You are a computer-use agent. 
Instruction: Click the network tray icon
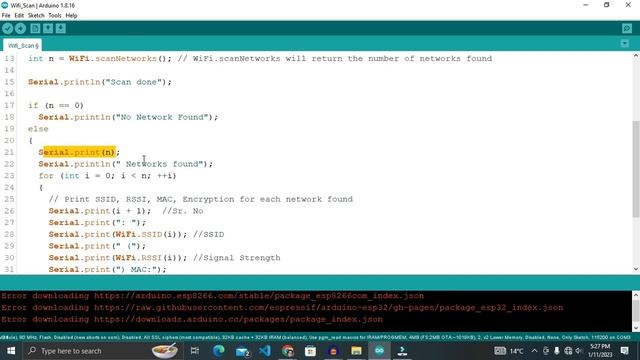568,351
